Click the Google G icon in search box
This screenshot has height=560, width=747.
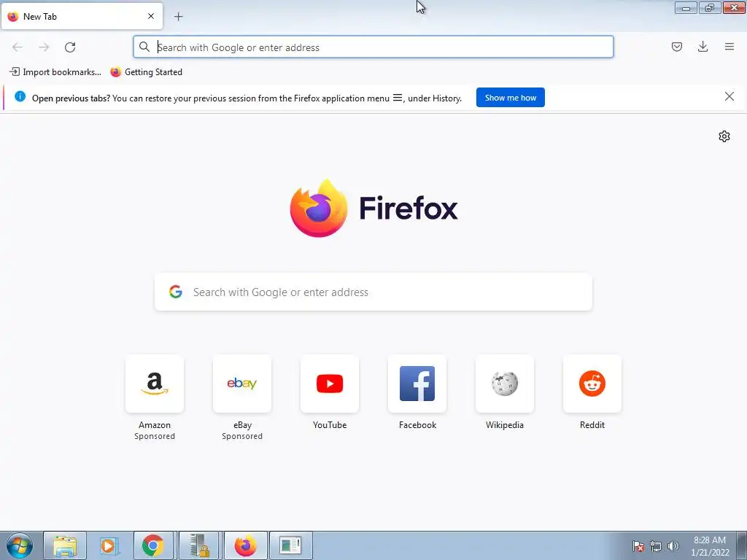pos(176,292)
